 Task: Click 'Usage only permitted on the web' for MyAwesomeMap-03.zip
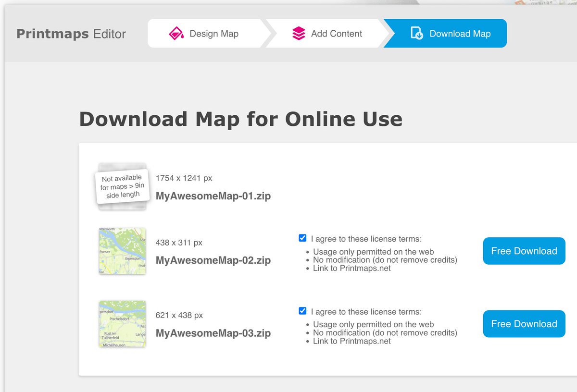pyautogui.click(x=374, y=324)
